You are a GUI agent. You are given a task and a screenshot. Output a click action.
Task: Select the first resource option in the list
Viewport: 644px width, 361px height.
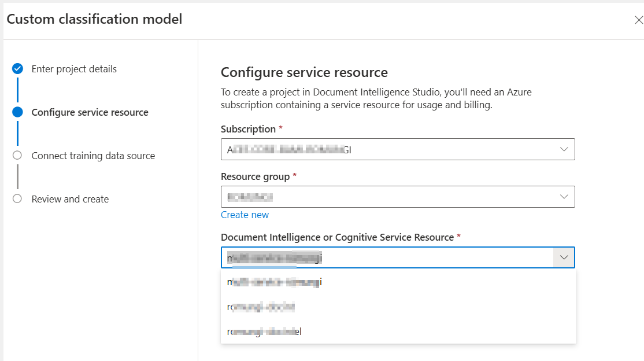[275, 282]
